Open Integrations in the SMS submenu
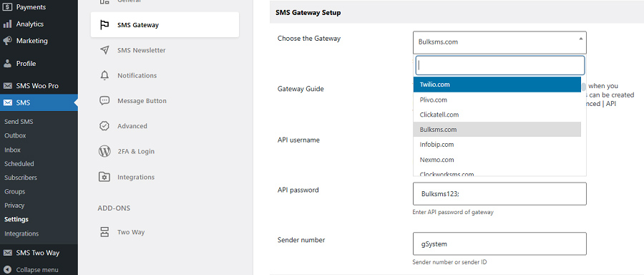This screenshot has height=275, width=644. click(21, 233)
